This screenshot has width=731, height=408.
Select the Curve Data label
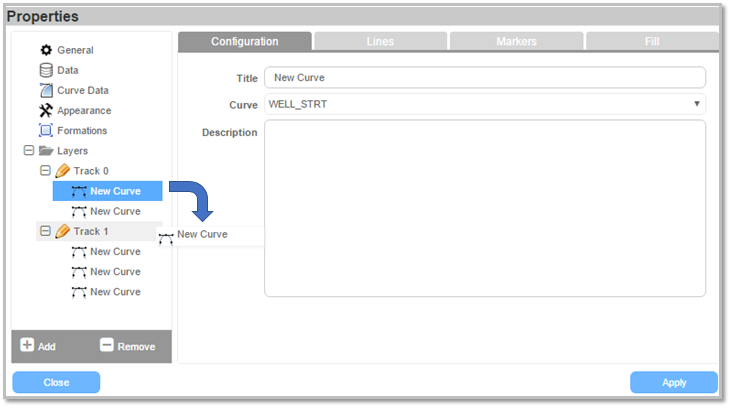tap(83, 90)
